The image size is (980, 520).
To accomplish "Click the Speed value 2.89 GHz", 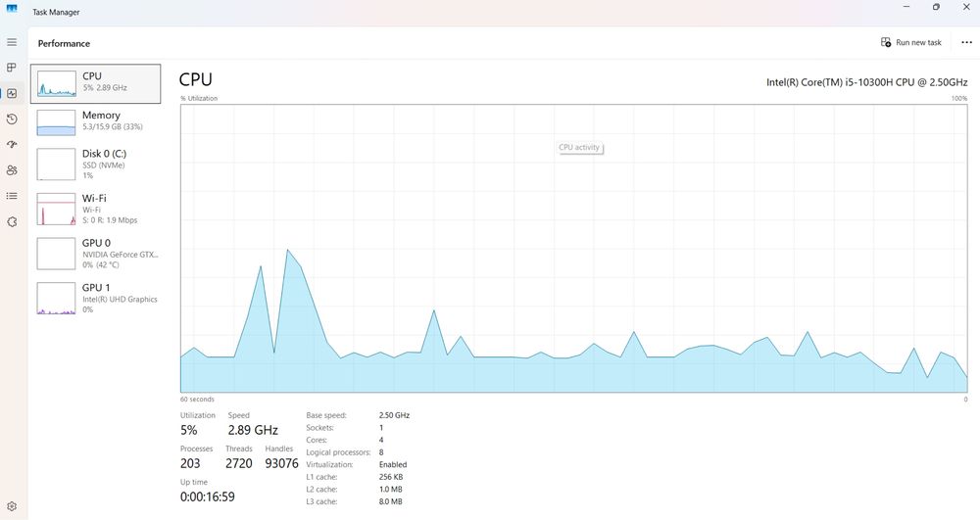I will [253, 430].
